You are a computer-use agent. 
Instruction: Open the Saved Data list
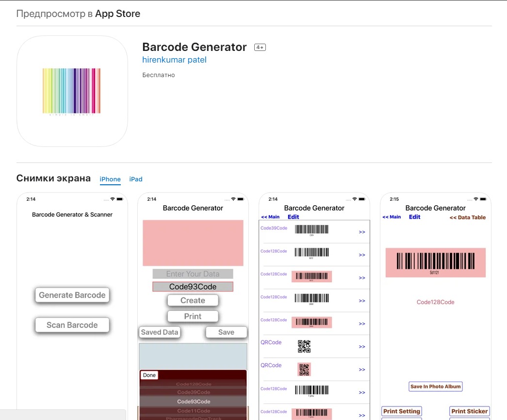(160, 332)
